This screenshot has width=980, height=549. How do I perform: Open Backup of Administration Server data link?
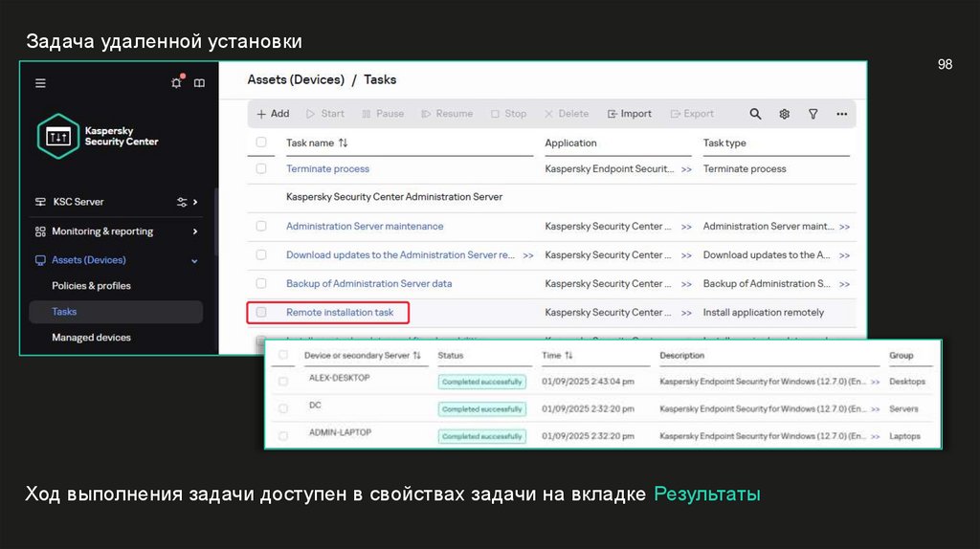368,283
